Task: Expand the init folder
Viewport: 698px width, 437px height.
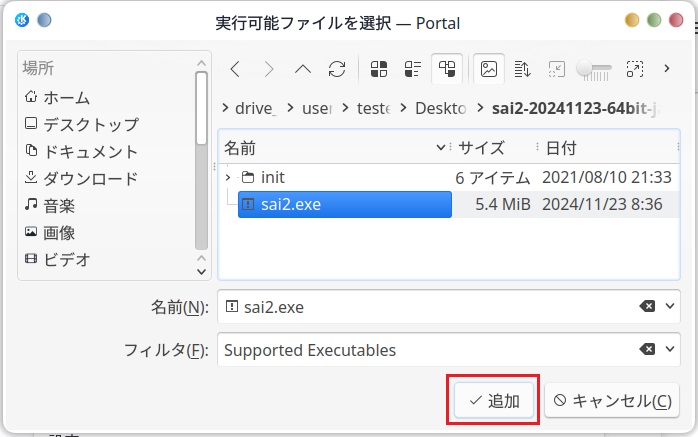Action: point(229,177)
